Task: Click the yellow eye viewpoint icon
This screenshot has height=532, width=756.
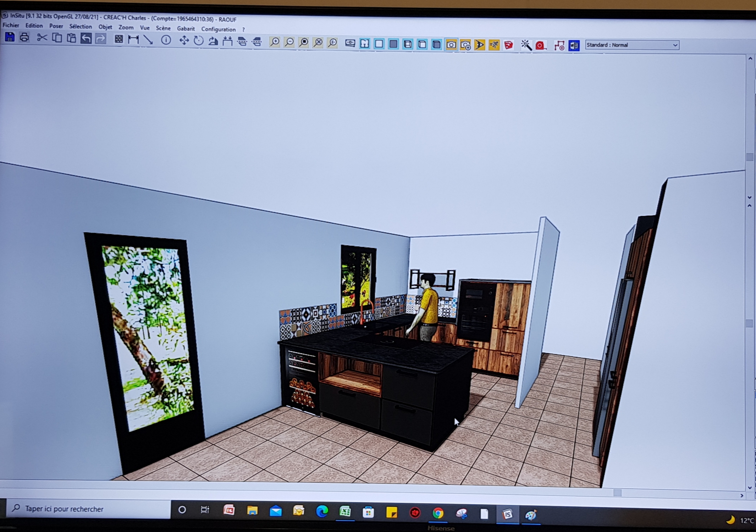Action: 480,45
